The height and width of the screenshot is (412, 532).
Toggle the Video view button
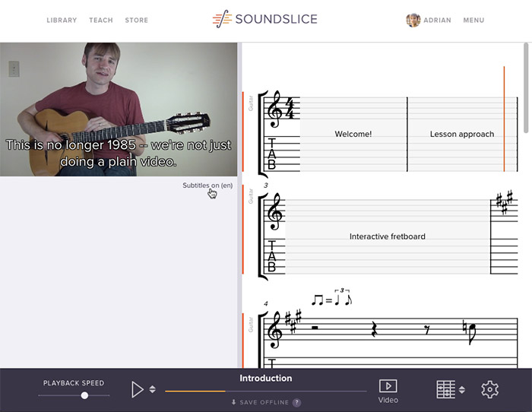point(388,391)
